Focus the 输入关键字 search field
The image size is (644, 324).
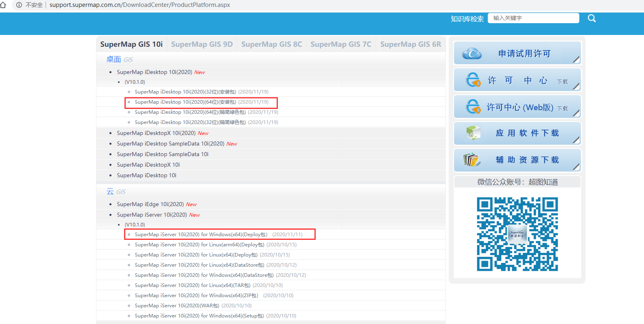tap(533, 18)
